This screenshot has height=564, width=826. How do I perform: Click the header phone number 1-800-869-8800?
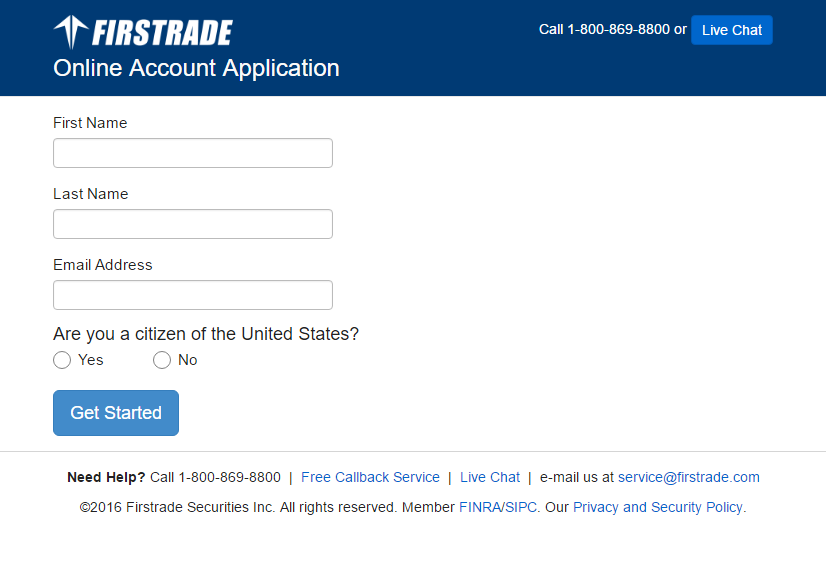click(x=618, y=30)
